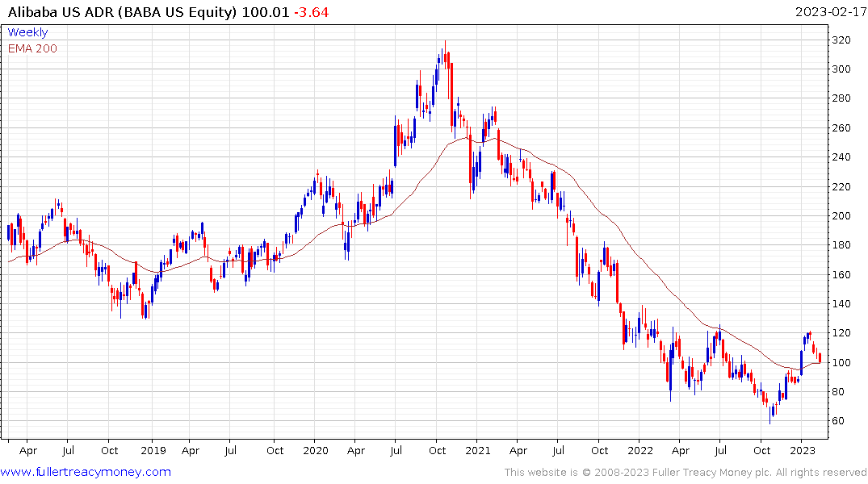
Task: Click the 100 price axis label
Action: point(841,362)
